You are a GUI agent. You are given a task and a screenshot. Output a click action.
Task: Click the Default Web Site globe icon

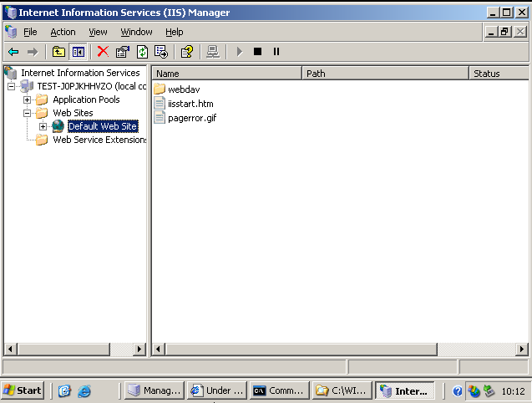58,126
